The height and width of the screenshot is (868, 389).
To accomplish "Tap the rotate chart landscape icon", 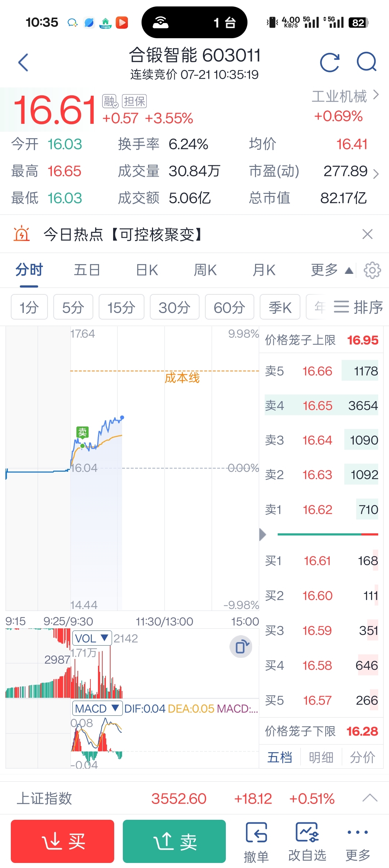I will click(x=241, y=647).
